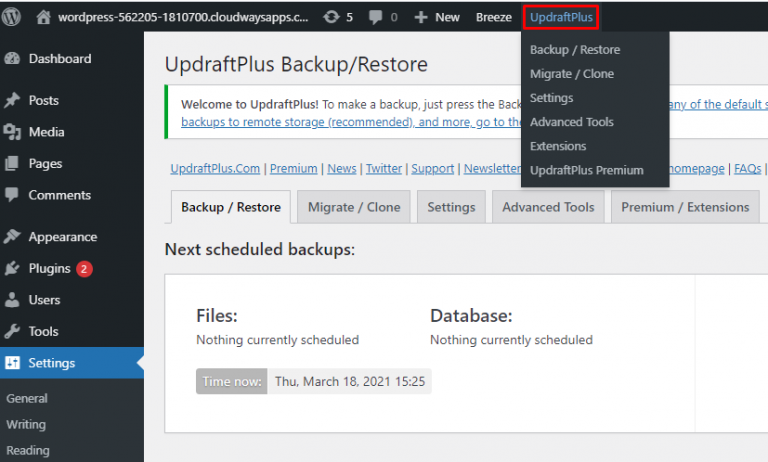Open the Twitter link
This screenshot has width=768, height=462.
tap(384, 169)
